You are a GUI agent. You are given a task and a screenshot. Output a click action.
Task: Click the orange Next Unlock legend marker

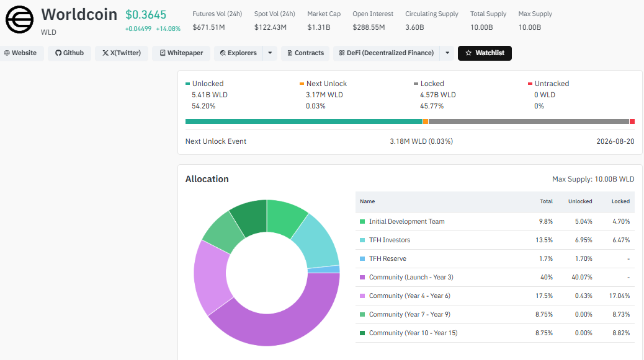(302, 84)
